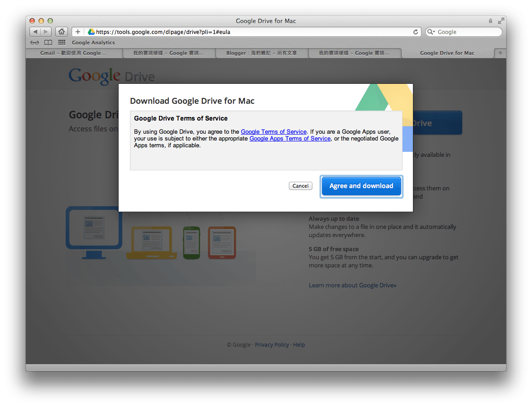This screenshot has width=532, height=407.
Task: Show all bookmarks book icon
Action: click(x=48, y=43)
